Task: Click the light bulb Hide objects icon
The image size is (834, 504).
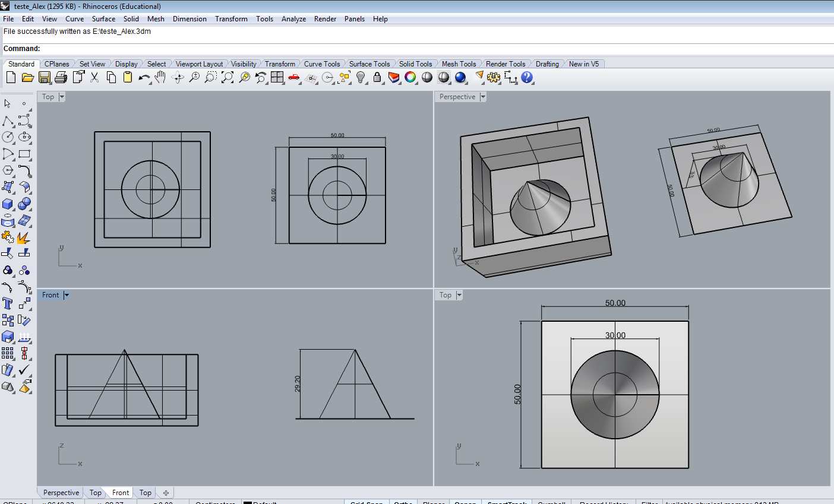Action: tap(361, 77)
